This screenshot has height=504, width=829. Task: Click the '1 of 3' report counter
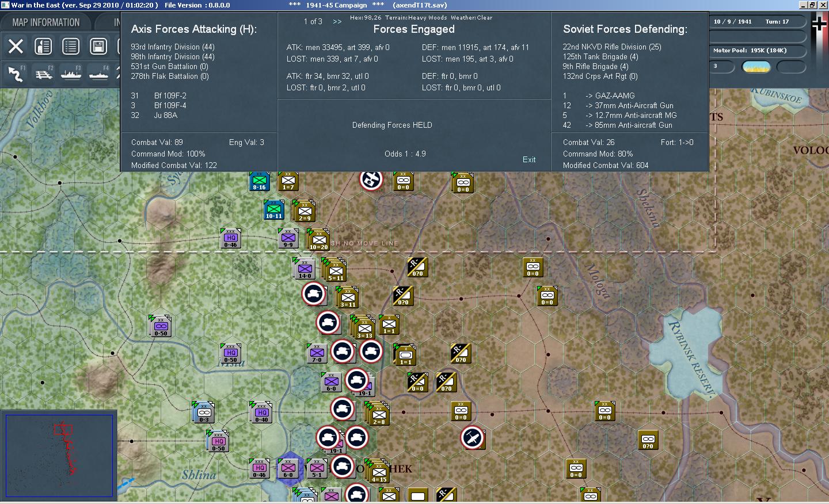[x=313, y=22]
